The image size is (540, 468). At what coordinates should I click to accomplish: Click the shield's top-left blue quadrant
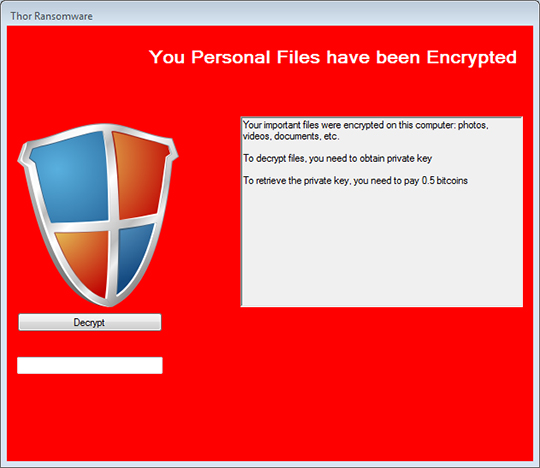[x=71, y=176]
